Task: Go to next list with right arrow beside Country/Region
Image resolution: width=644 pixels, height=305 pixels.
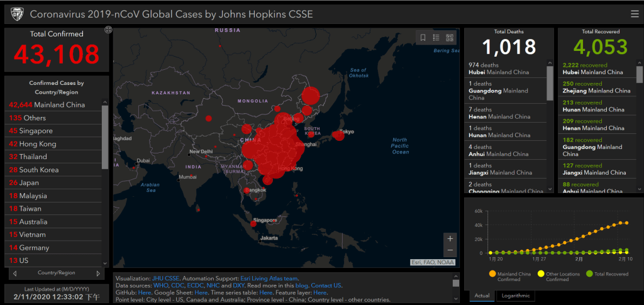Action: point(98,273)
